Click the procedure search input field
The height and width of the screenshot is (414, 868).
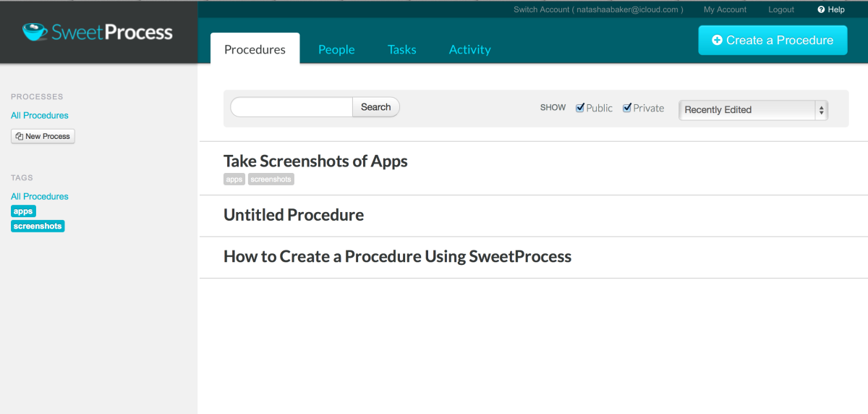click(292, 107)
